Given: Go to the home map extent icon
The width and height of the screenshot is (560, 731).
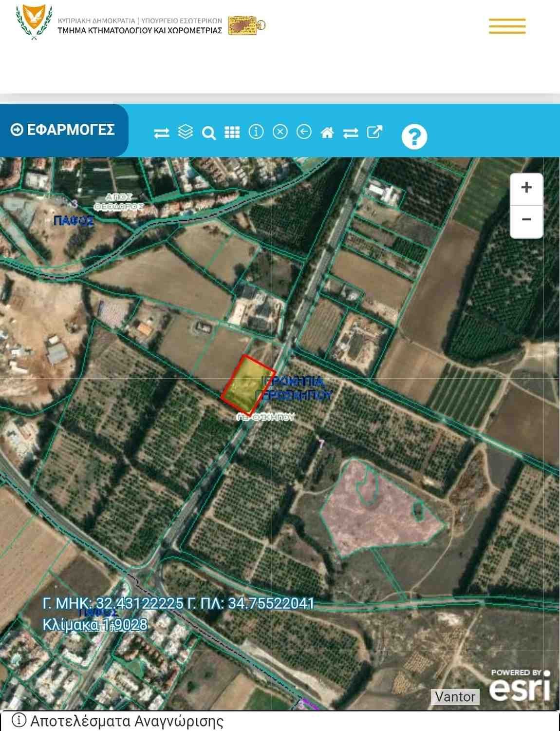Looking at the screenshot, I should point(327,132).
